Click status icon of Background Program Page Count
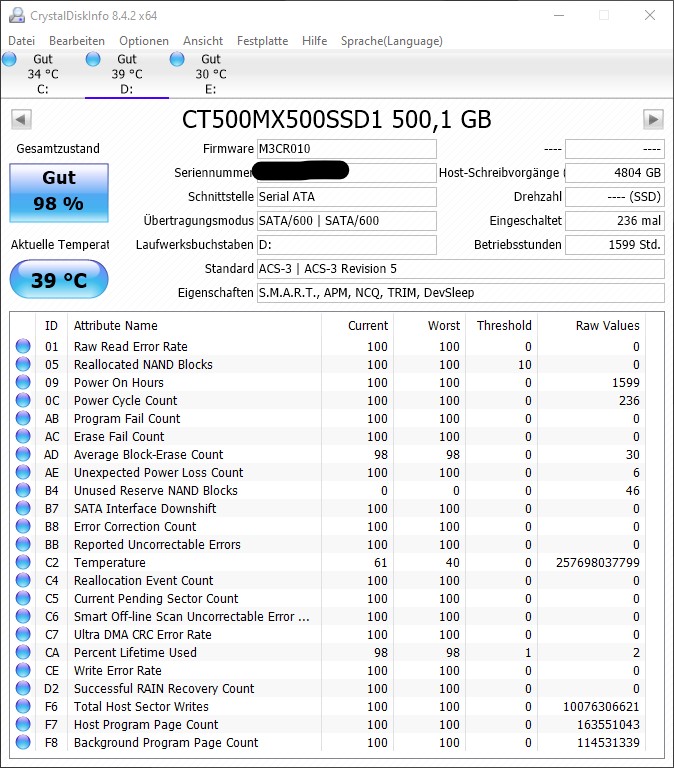Image resolution: width=674 pixels, height=768 pixels. coord(23,742)
